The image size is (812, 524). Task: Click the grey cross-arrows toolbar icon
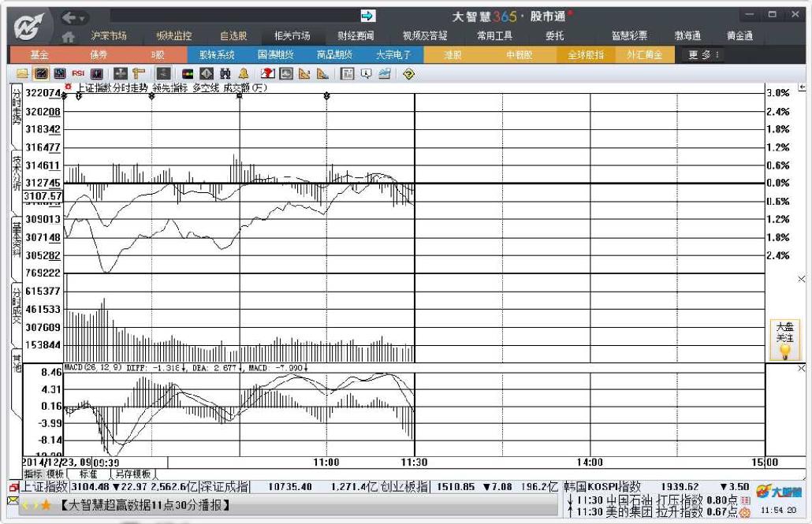click(120, 74)
